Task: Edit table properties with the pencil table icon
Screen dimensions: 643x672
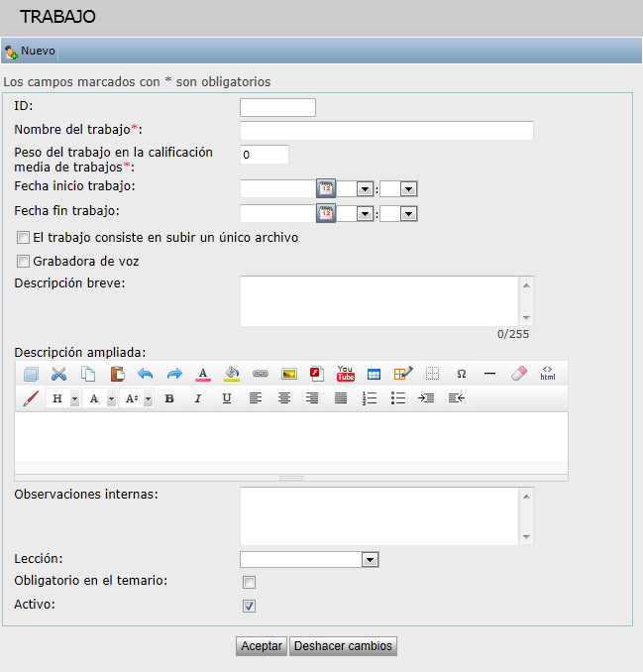Action: (x=403, y=374)
